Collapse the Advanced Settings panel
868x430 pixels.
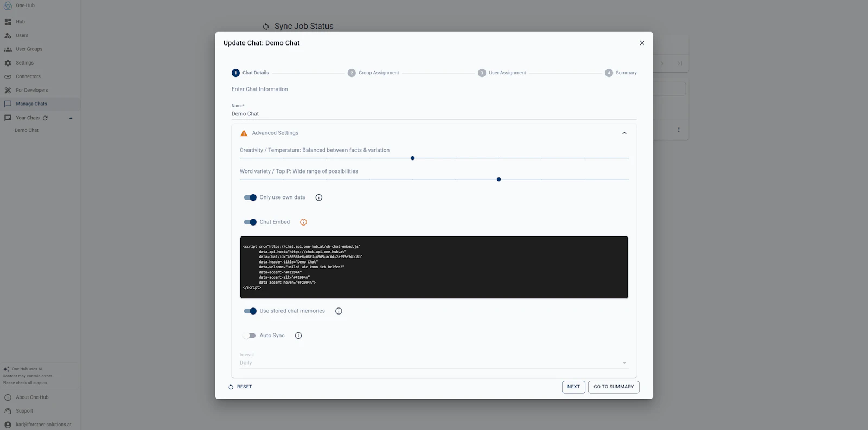coord(624,133)
